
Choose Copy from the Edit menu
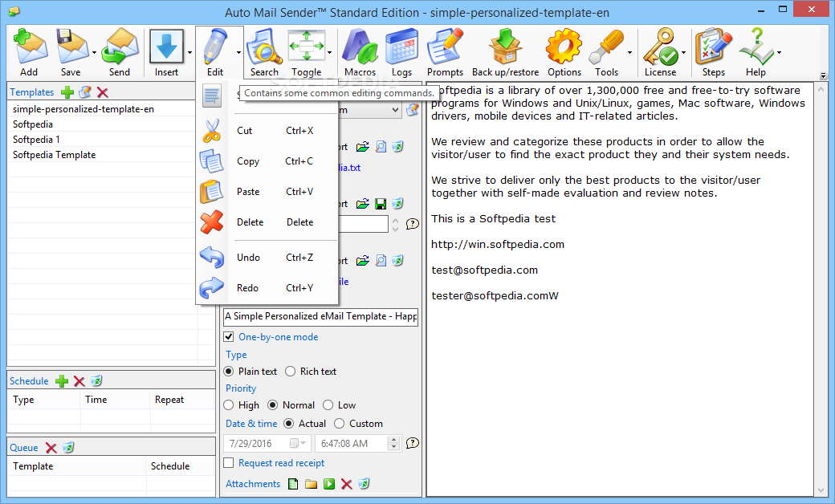pos(267,161)
